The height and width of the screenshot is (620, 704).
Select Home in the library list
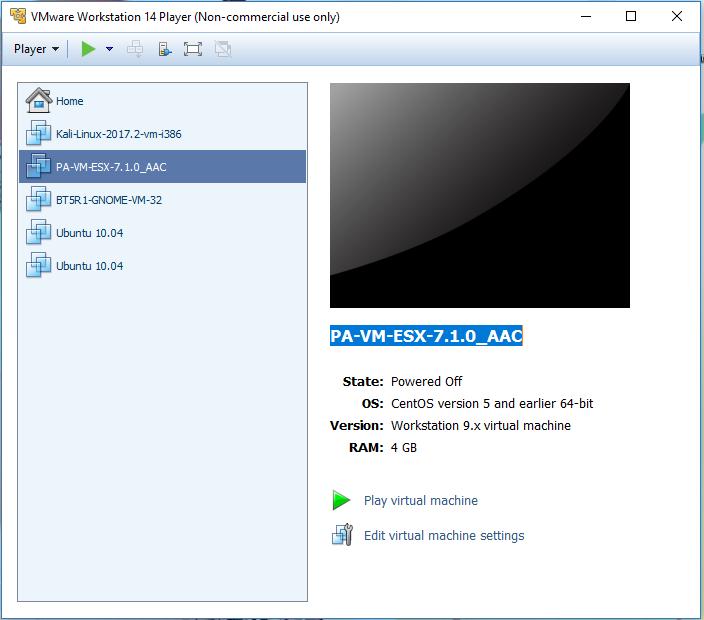[162, 101]
